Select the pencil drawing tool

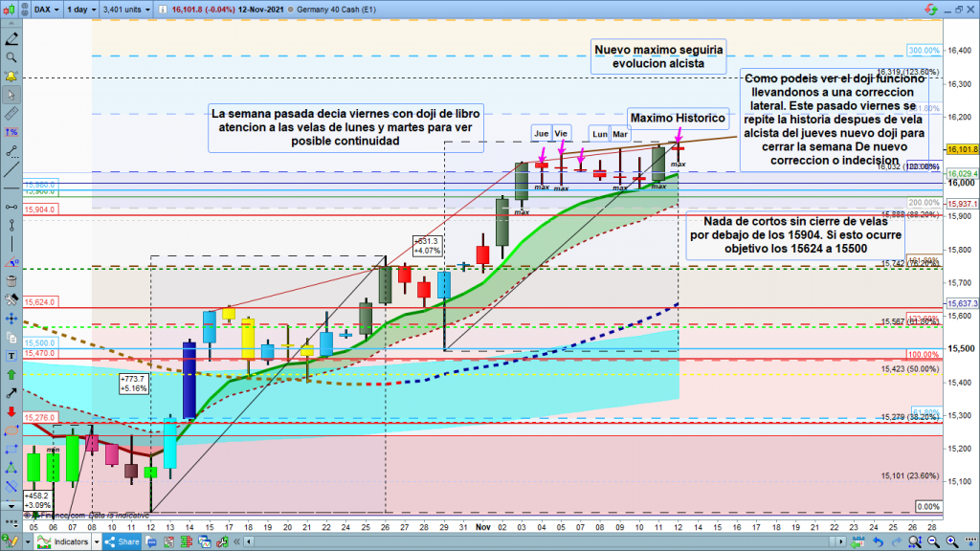coord(11,40)
